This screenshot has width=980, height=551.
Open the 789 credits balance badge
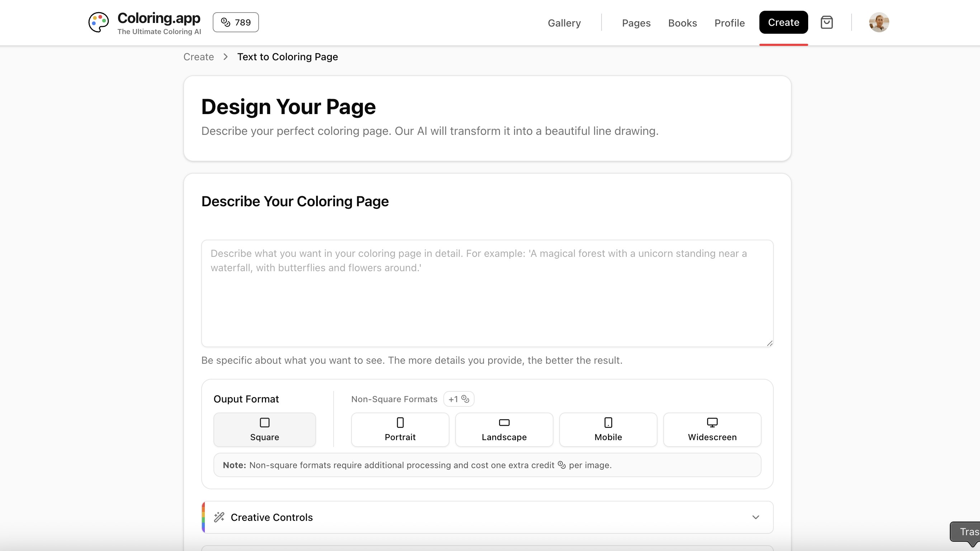pyautogui.click(x=235, y=22)
